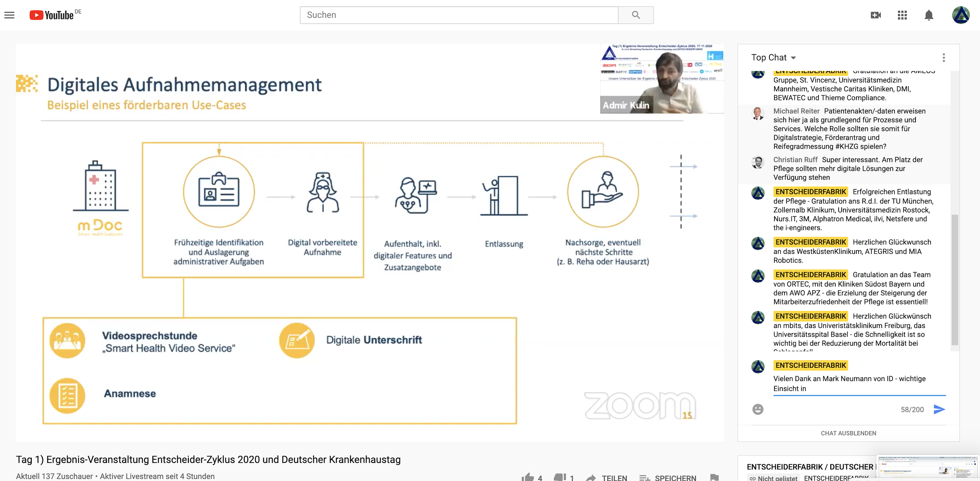Open the YouTube apps grid
The width and height of the screenshot is (980, 481).
(x=902, y=15)
